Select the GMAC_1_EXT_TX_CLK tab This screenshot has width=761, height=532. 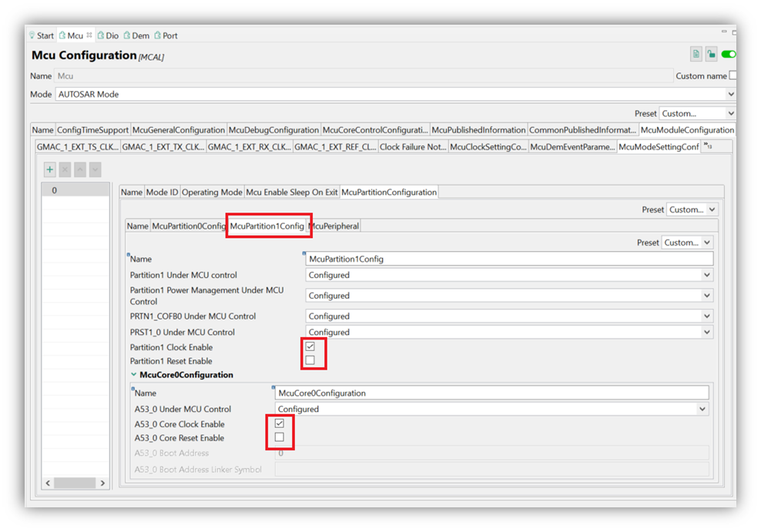[163, 146]
